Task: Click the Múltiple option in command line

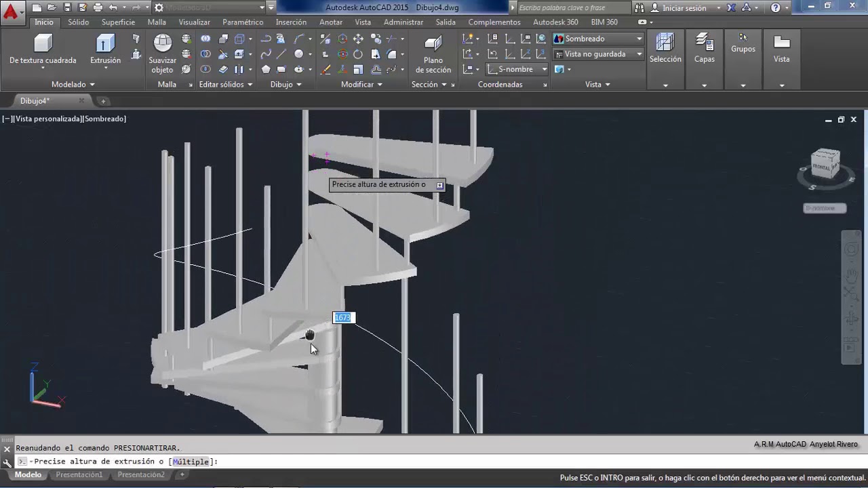Action: [191, 462]
